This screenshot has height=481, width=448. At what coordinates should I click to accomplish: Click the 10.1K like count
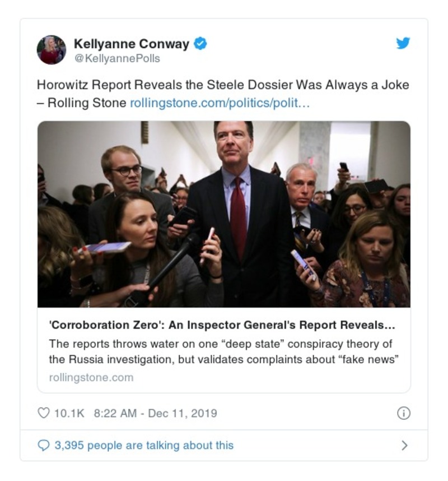(69, 414)
